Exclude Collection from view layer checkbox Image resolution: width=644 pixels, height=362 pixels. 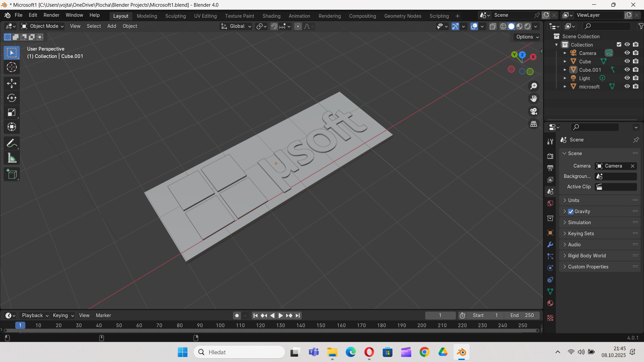619,45
